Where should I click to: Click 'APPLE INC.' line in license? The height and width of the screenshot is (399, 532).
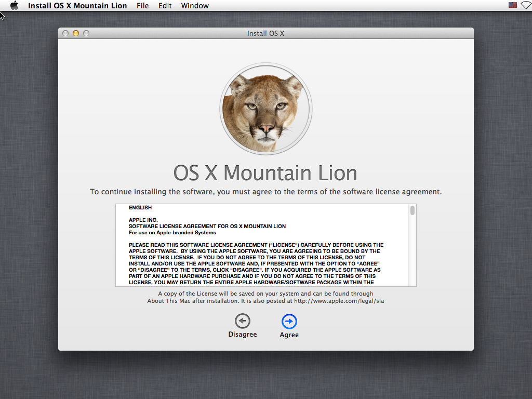click(143, 220)
